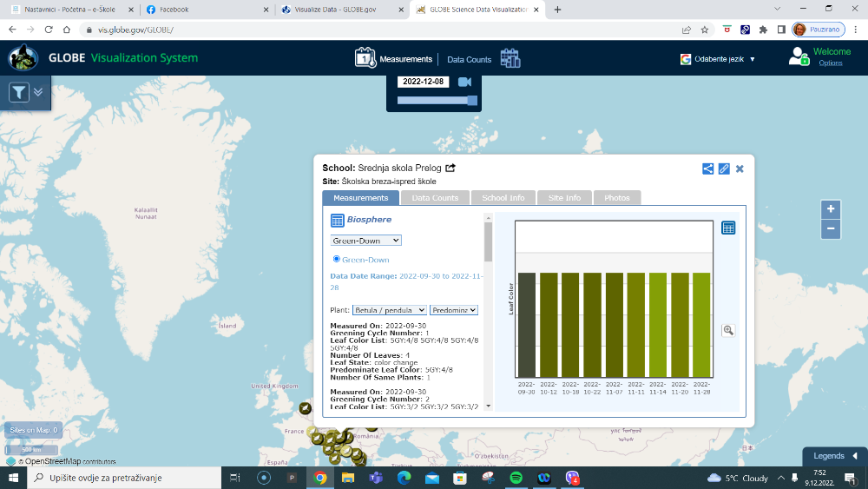868x489 pixels.
Task: Click the video camera animation icon
Action: (464, 82)
